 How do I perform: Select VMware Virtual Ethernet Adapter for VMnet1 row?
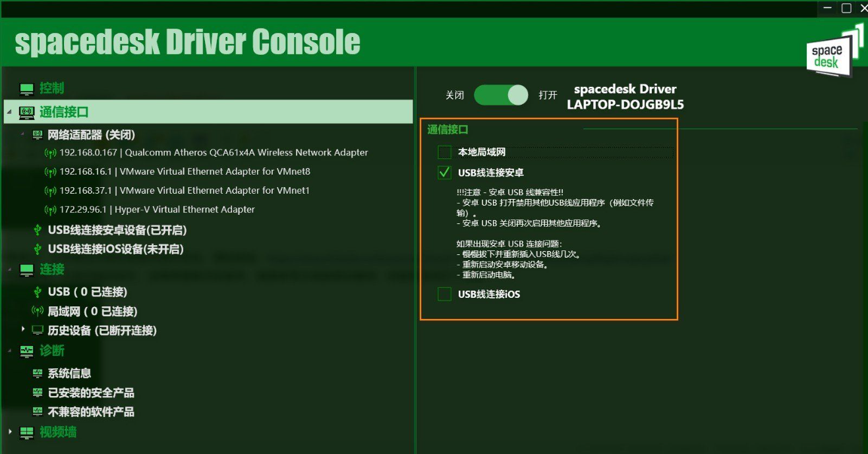pos(185,191)
